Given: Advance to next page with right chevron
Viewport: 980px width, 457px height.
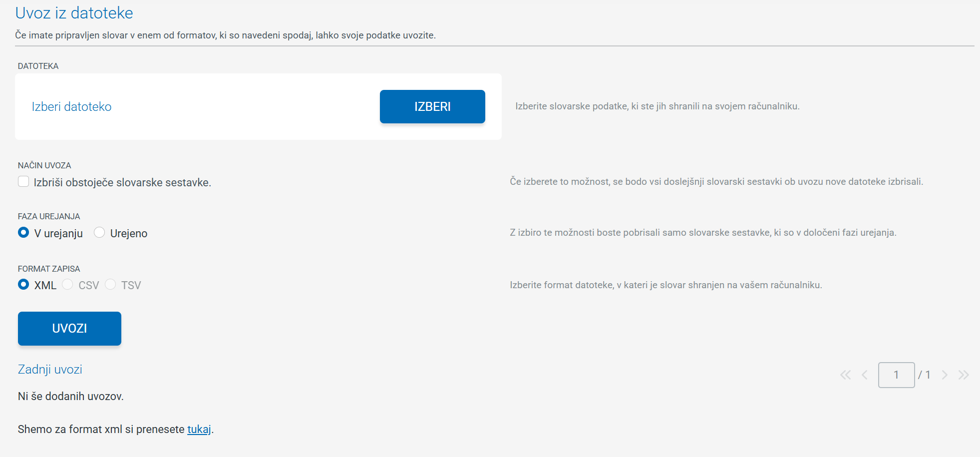Looking at the screenshot, I should (944, 375).
